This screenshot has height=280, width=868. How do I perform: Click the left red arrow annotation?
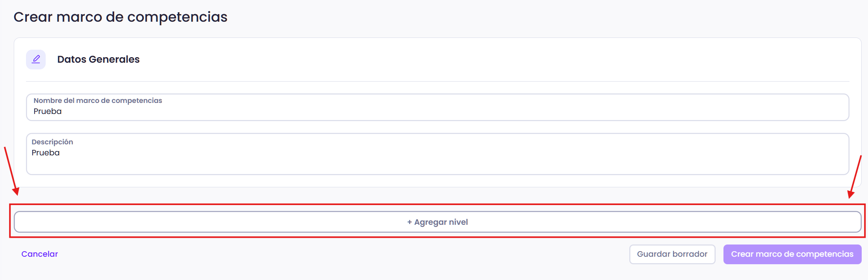[11, 172]
